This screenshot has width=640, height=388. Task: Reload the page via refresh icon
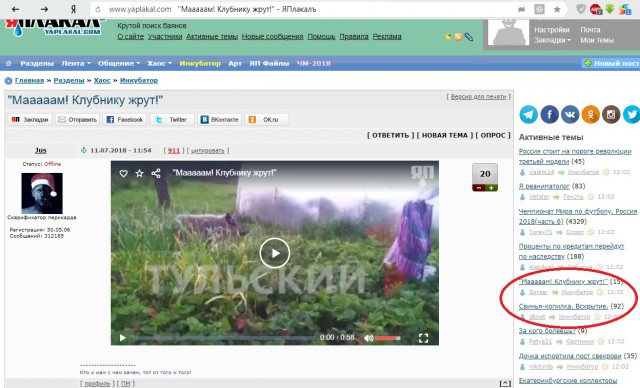[x=98, y=9]
